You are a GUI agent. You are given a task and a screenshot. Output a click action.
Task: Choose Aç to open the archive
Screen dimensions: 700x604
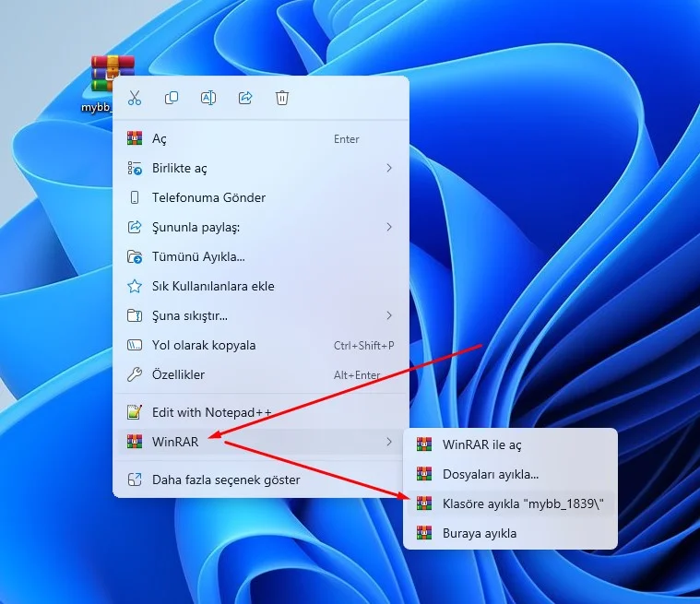(x=261, y=139)
